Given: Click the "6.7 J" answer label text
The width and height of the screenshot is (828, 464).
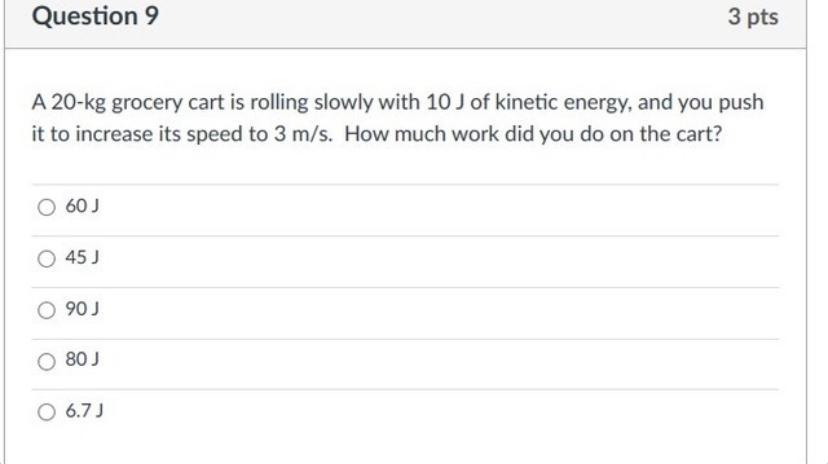Looking at the screenshot, I should (x=82, y=411).
